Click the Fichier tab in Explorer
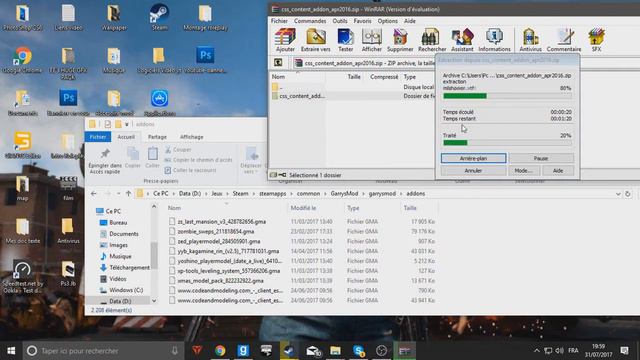 [x=98, y=137]
